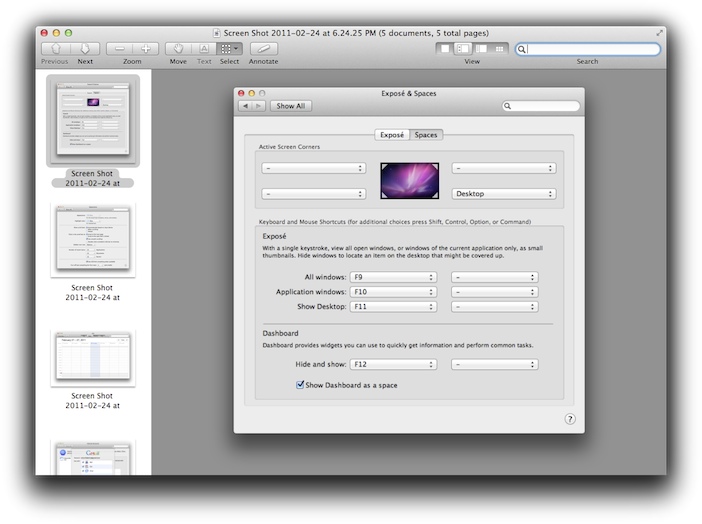Click the magnifier icon in Preview search

click(522, 49)
